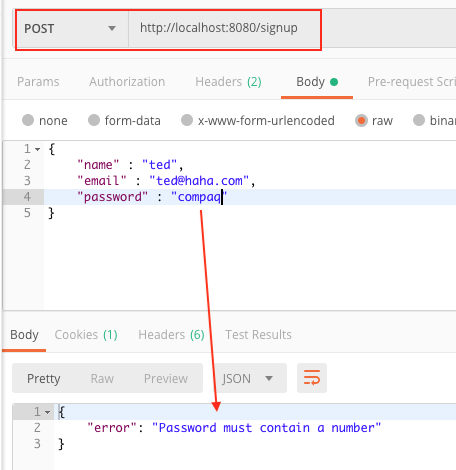
Task: Select the raw body radio button
Action: click(361, 120)
